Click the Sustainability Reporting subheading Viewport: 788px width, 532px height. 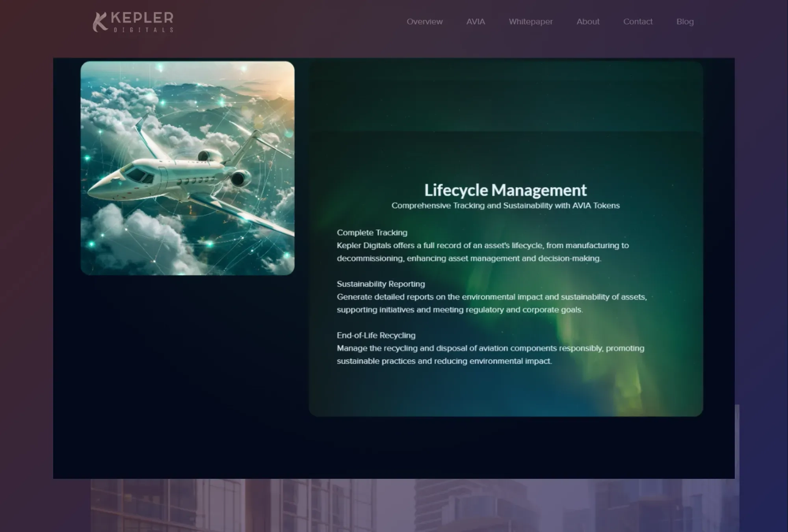[381, 284]
